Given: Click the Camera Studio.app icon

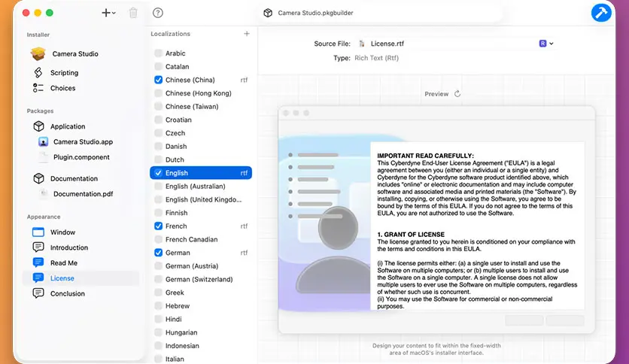Looking at the screenshot, I should (44, 141).
